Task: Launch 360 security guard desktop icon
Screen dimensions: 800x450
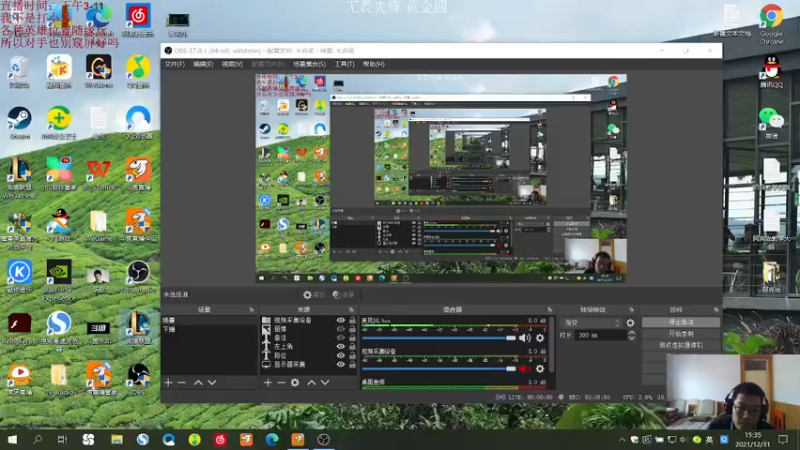Action: point(59,122)
